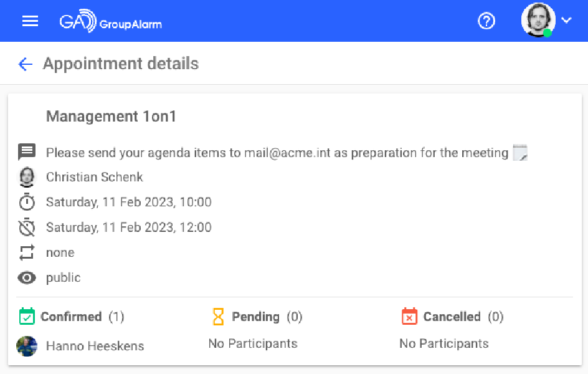Select participant Hanno Heeskens
Screen dimensions: 588x374
click(95, 346)
